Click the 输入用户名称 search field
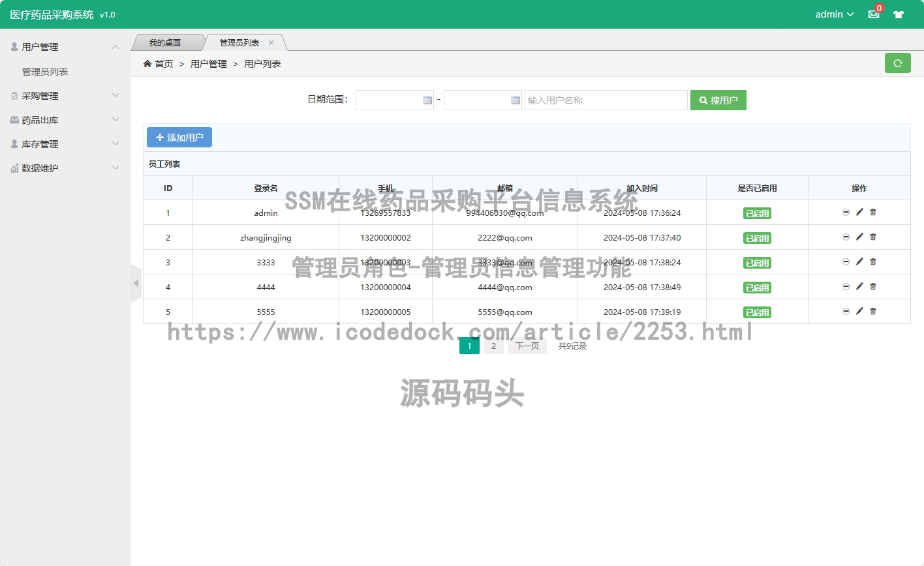Viewport: 924px width, 566px height. [x=606, y=100]
